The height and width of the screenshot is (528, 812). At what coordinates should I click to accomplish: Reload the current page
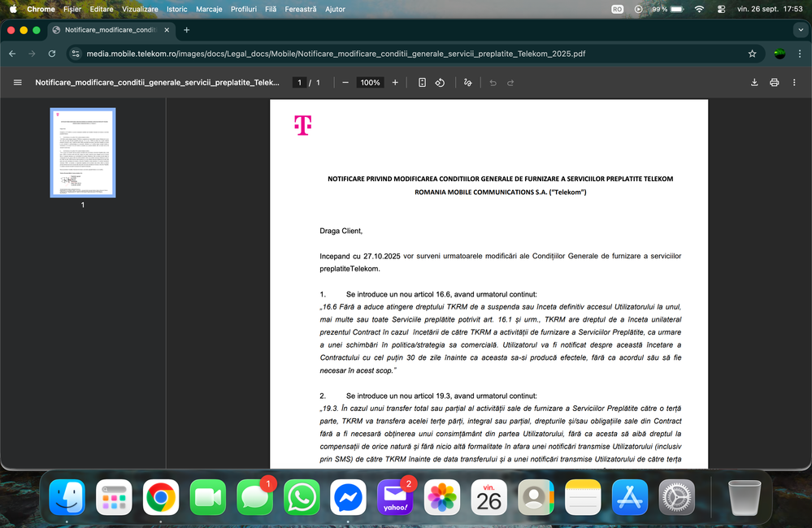pyautogui.click(x=52, y=54)
